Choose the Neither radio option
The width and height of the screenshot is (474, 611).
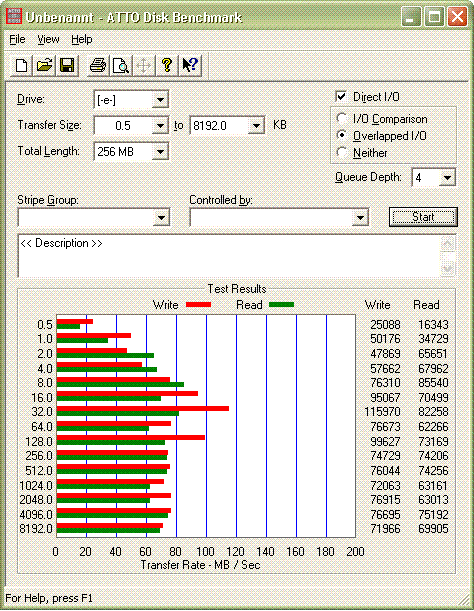[x=341, y=152]
